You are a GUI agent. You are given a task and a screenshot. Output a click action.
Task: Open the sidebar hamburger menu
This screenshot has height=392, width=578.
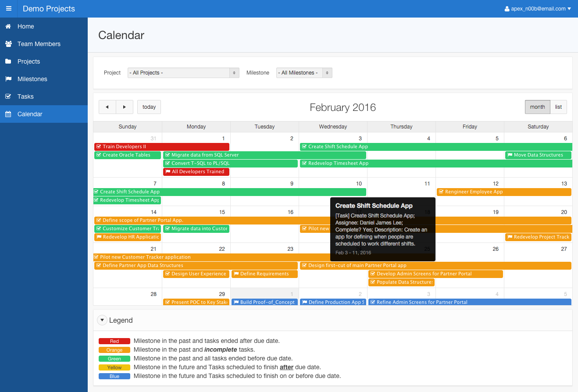(x=8, y=8)
